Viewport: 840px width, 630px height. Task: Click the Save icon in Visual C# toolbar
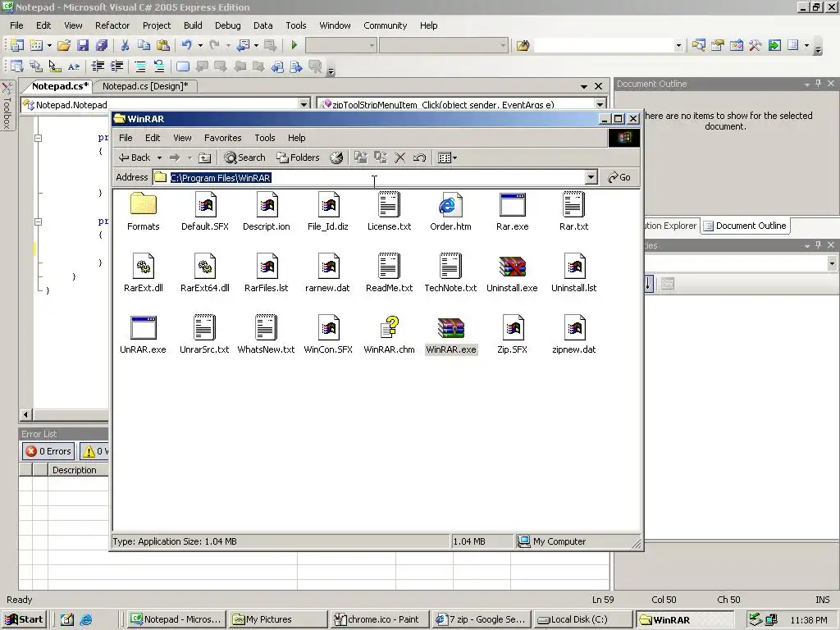point(83,46)
